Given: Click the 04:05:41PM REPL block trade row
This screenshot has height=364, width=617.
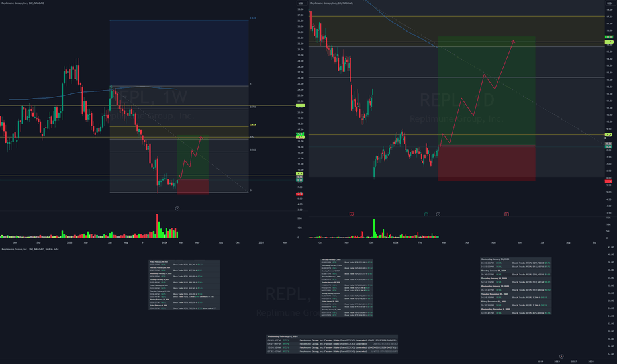Looking at the screenshot, I should click(516, 313).
